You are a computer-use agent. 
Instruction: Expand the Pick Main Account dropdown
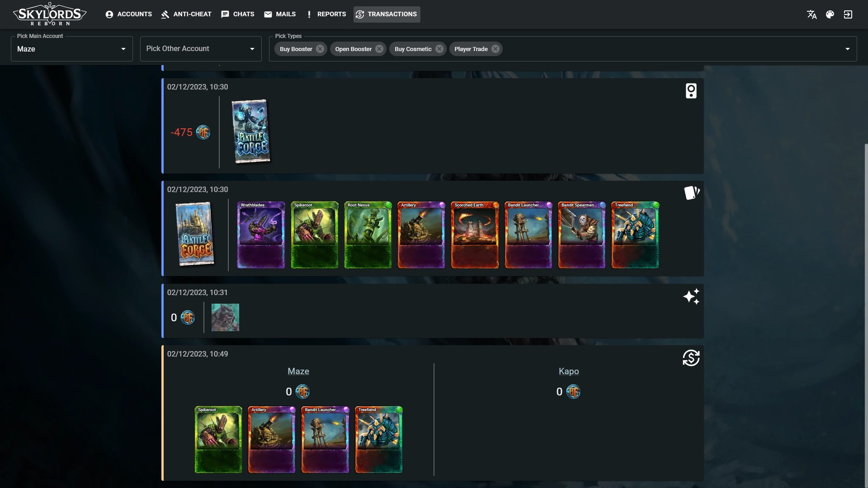tap(123, 49)
